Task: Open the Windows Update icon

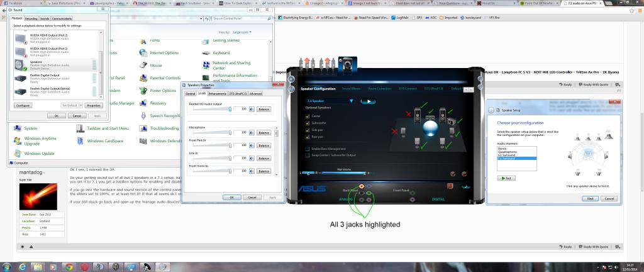Action: pos(17,153)
